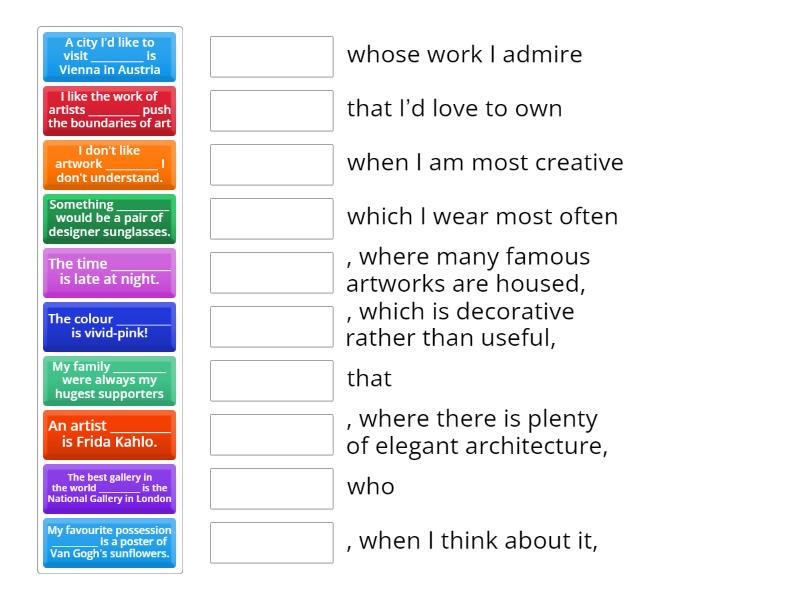Select the 'Van Gogh's sunflowers' card
Screen dimensions: 800x600
tap(110, 543)
